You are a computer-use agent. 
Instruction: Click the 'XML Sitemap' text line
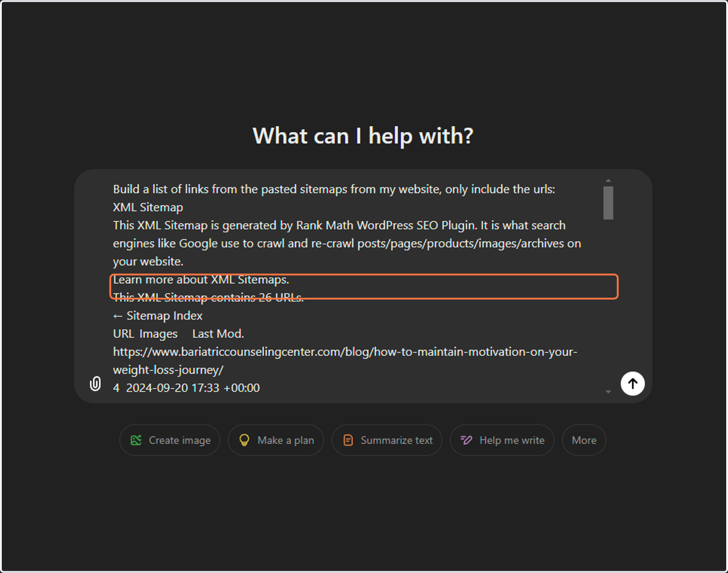pos(148,207)
